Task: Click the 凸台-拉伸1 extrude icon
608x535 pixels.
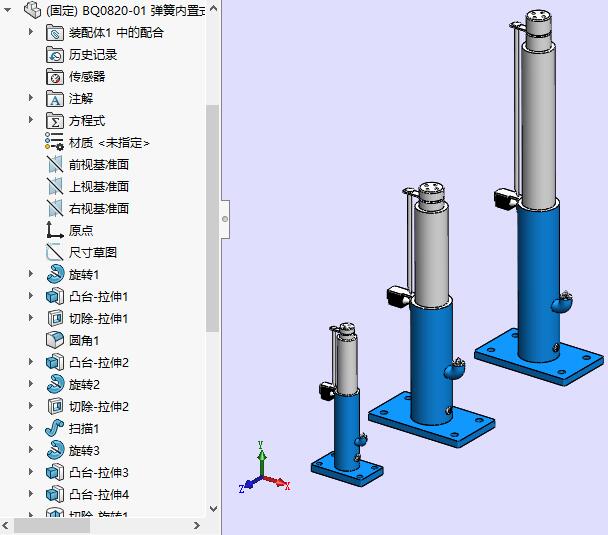Action: 55,297
